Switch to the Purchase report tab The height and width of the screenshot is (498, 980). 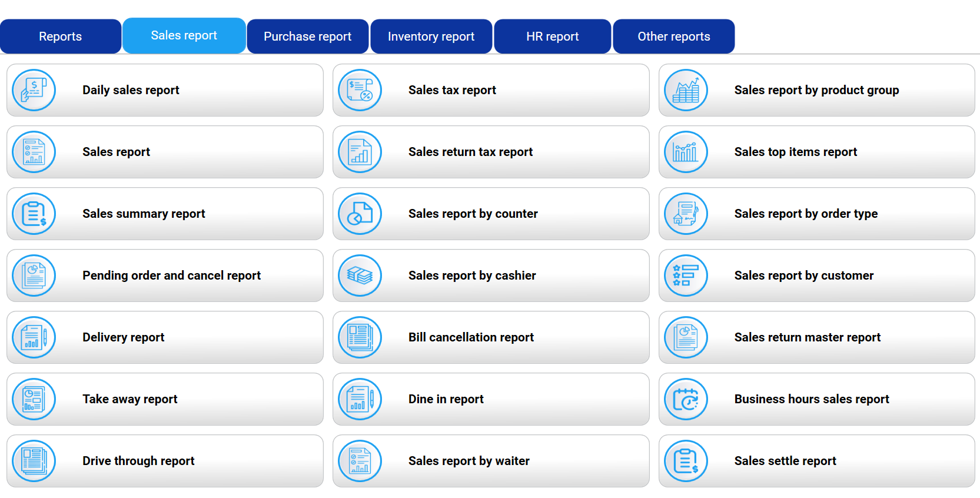coord(307,36)
